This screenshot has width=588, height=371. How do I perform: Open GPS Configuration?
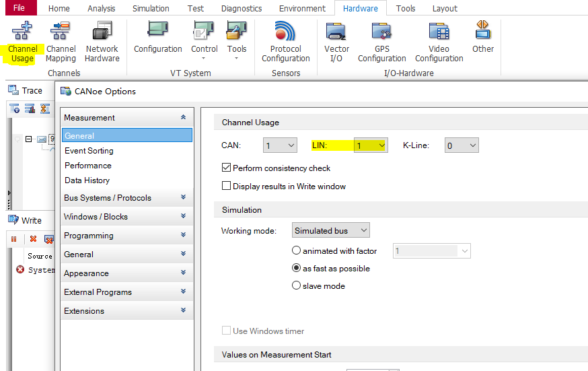click(381, 42)
